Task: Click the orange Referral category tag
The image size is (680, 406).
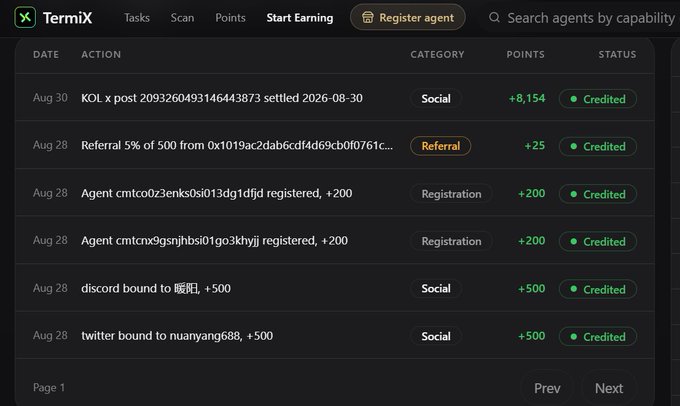Action: 440,146
